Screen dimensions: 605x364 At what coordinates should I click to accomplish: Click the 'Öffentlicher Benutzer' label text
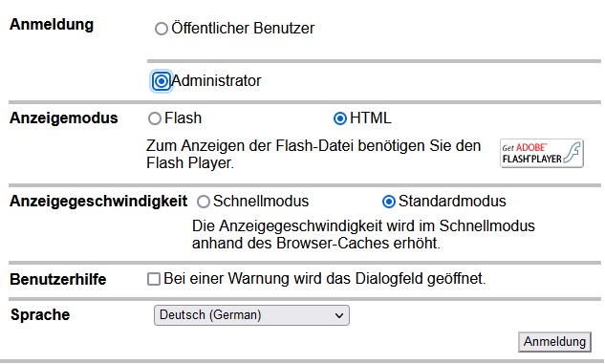pyautogui.click(x=243, y=28)
